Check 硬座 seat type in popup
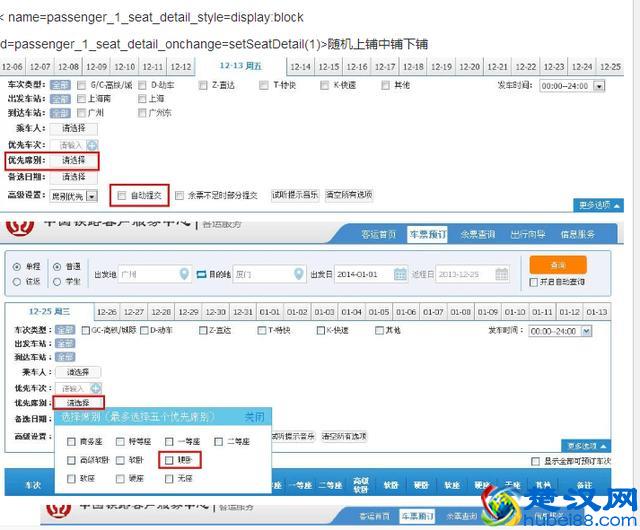The width and height of the screenshot is (640, 530). click(x=120, y=478)
